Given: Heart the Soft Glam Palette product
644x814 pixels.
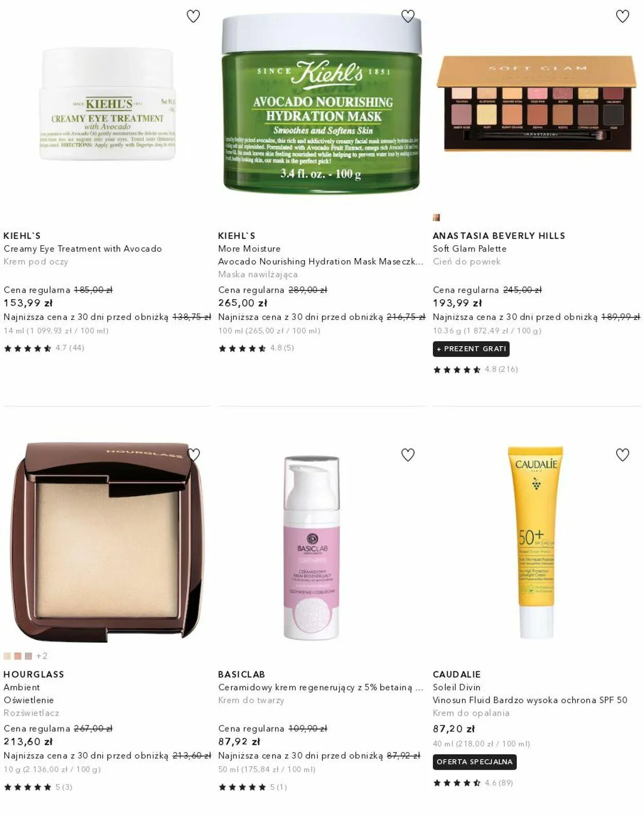Looking at the screenshot, I should click(x=622, y=16).
